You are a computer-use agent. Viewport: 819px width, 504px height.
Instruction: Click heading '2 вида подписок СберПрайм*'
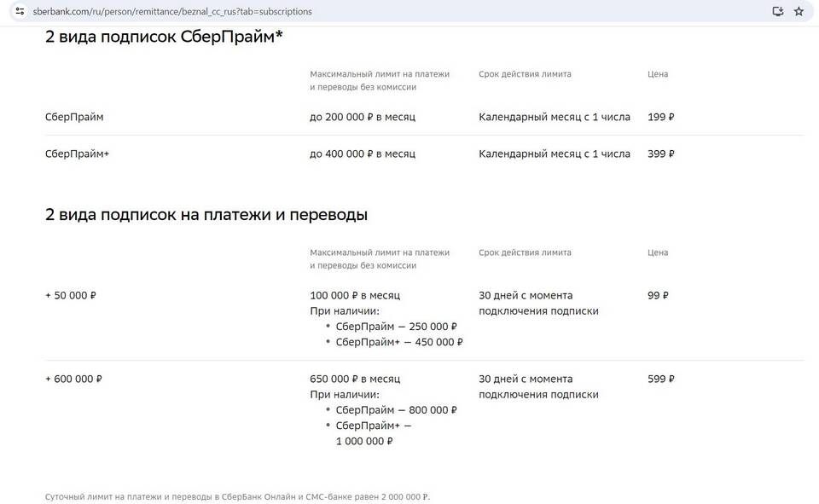coord(164,37)
